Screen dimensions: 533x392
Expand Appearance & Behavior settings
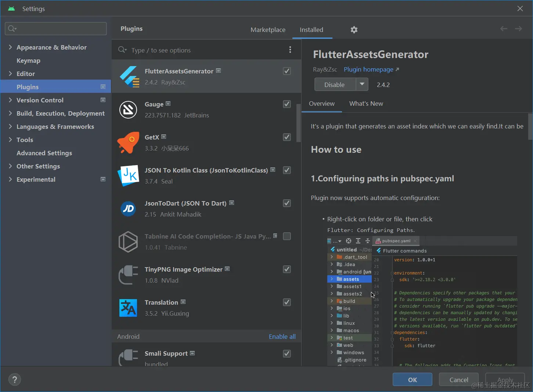pos(10,47)
